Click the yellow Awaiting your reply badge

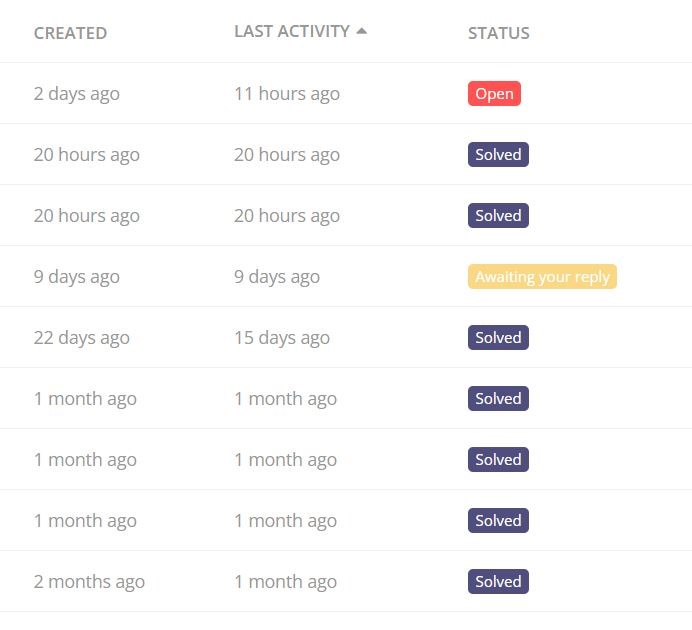(542, 277)
